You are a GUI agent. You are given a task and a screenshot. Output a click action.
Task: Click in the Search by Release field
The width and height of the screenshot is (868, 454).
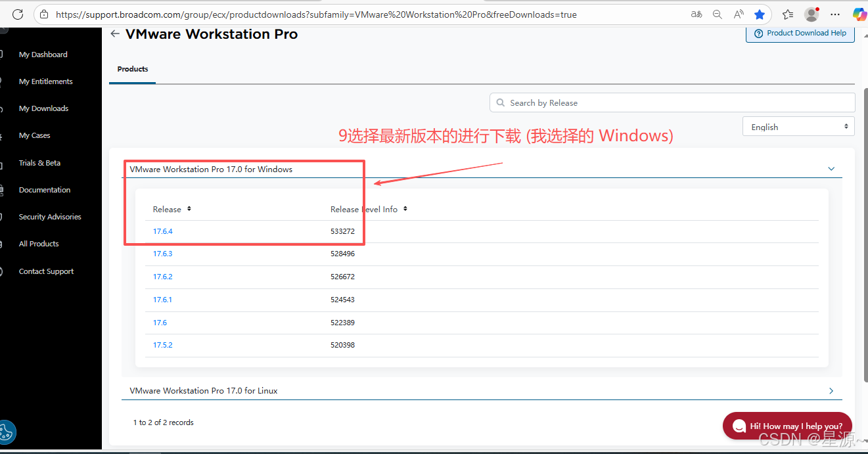(x=672, y=102)
